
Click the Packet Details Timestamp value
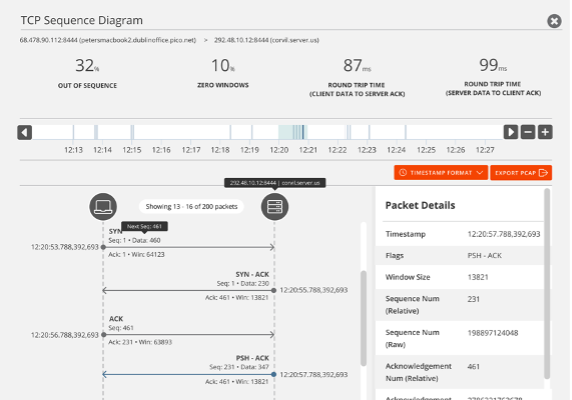click(x=504, y=234)
